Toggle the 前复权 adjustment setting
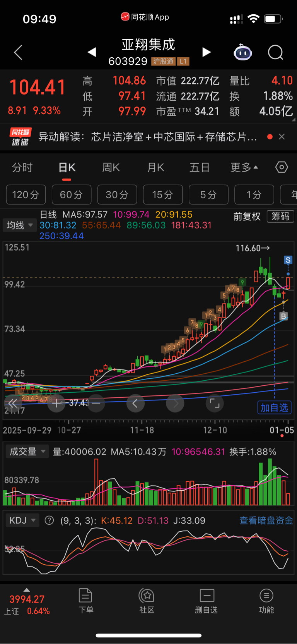This screenshot has height=644, width=297. tap(247, 216)
